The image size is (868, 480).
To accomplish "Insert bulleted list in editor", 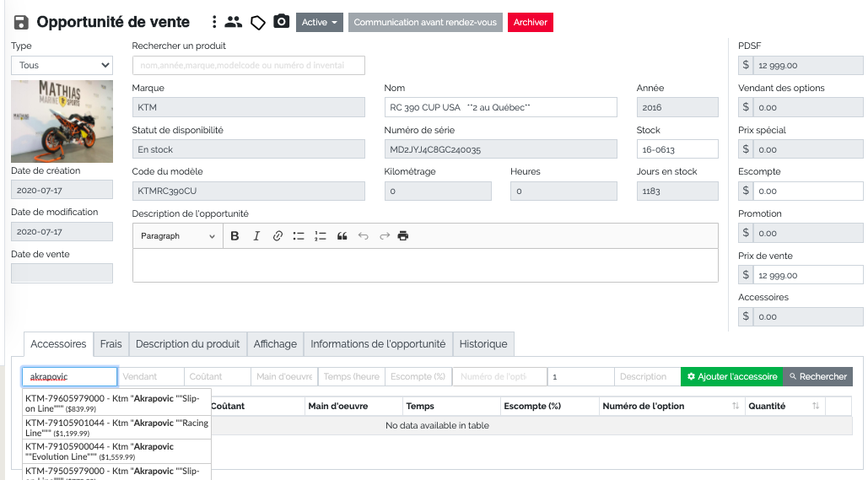I will tap(299, 236).
